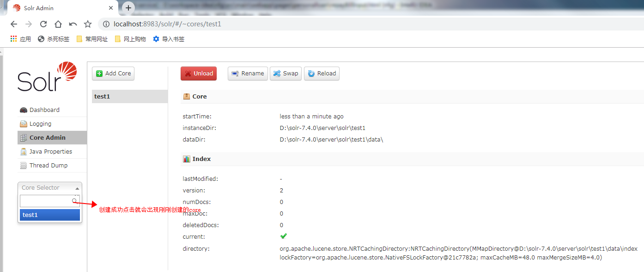Open a new browser tab

click(x=128, y=7)
